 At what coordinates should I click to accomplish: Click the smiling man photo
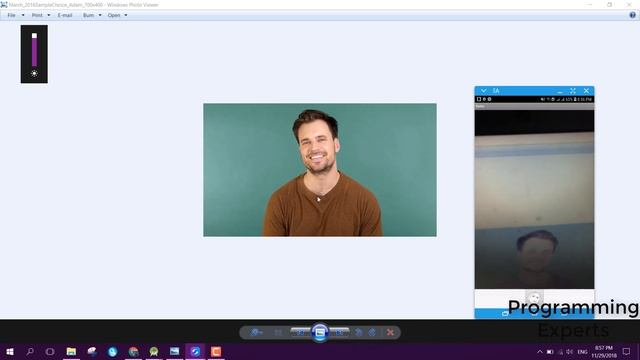pos(320,170)
